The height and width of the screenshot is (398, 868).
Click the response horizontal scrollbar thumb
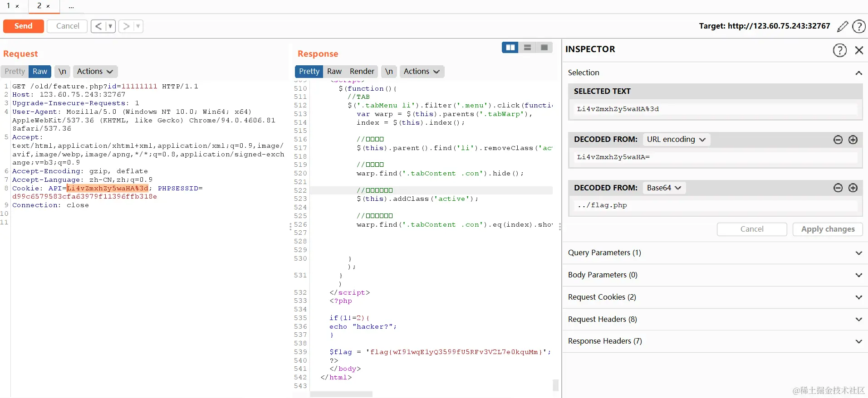pyautogui.click(x=341, y=394)
